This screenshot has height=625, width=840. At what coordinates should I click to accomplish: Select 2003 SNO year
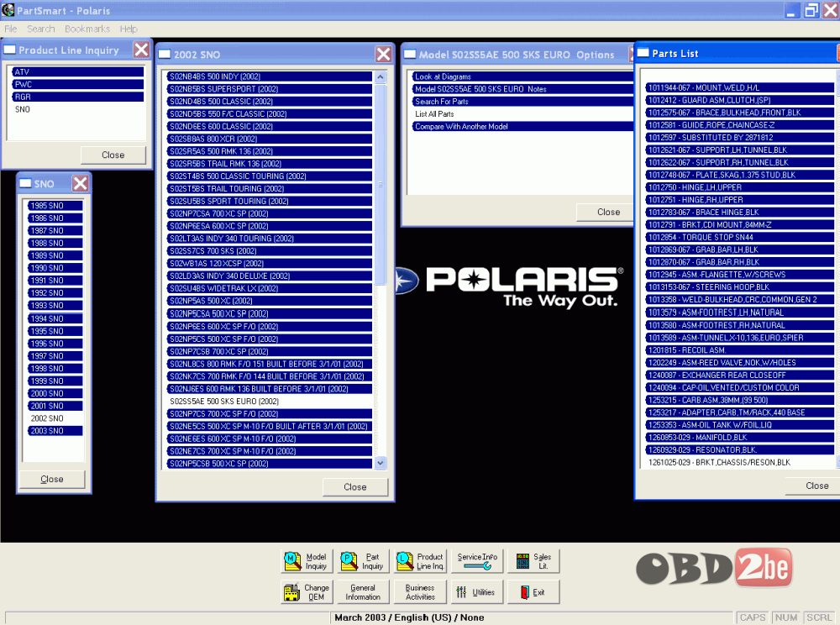click(55, 431)
